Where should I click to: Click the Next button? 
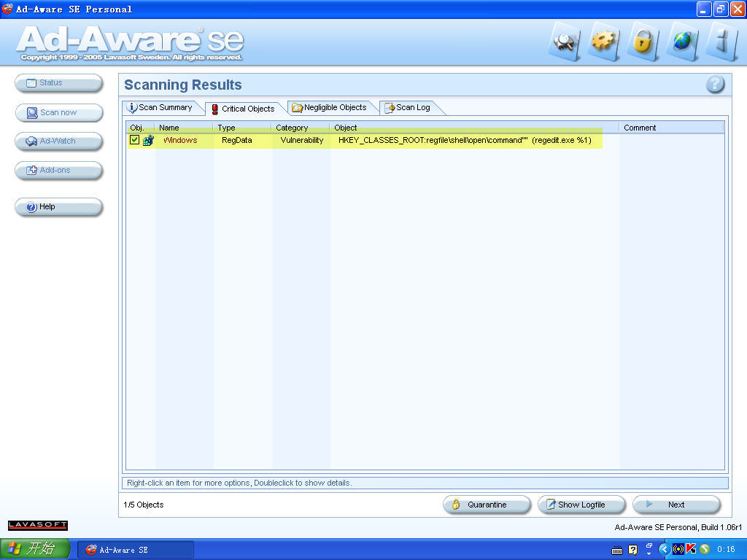click(x=676, y=505)
